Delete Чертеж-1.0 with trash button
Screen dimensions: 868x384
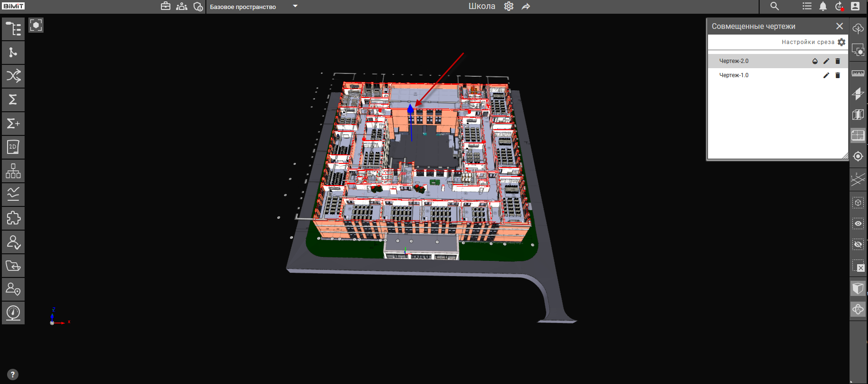[x=837, y=75]
